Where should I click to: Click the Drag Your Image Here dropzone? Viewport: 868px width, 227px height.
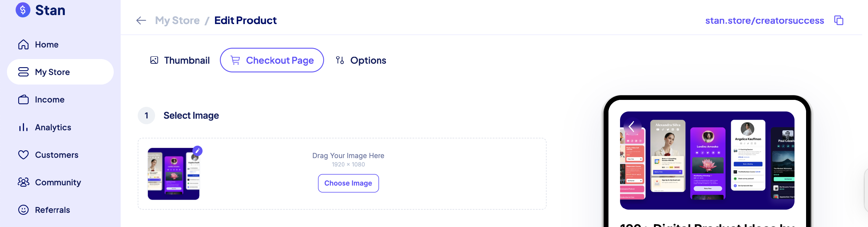[x=348, y=156]
